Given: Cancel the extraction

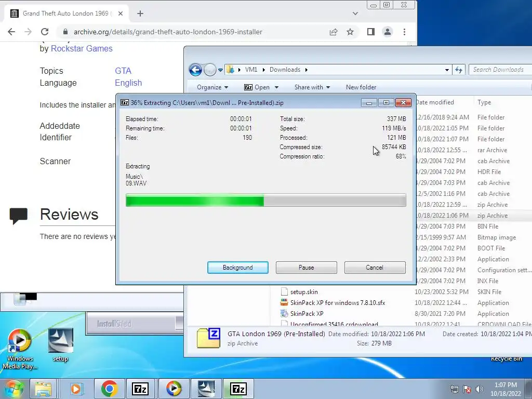Looking at the screenshot, I should click(375, 268).
